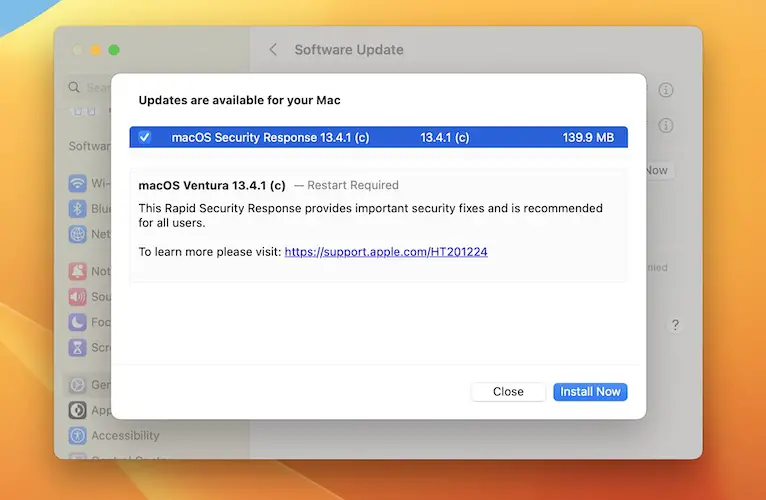Open help with the question mark button

(675, 325)
